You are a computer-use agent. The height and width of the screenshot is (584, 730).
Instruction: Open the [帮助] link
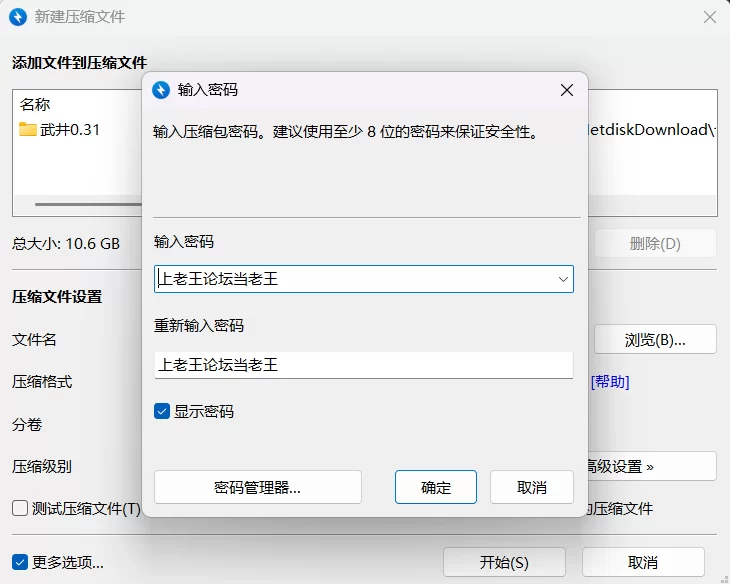click(610, 382)
